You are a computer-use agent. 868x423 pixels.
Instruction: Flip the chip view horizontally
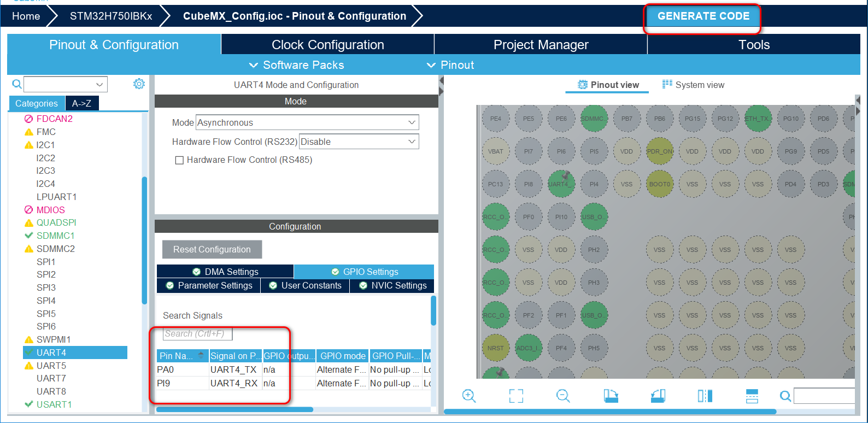(x=705, y=396)
